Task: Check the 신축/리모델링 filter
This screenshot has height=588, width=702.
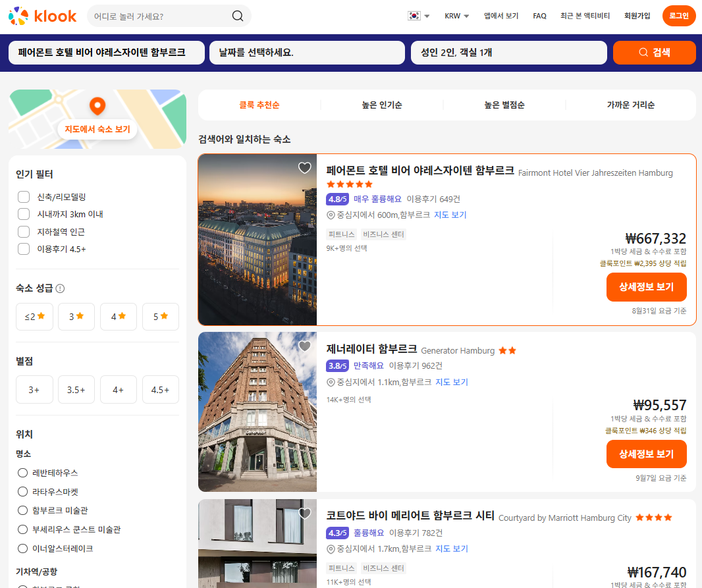Action: point(24,197)
